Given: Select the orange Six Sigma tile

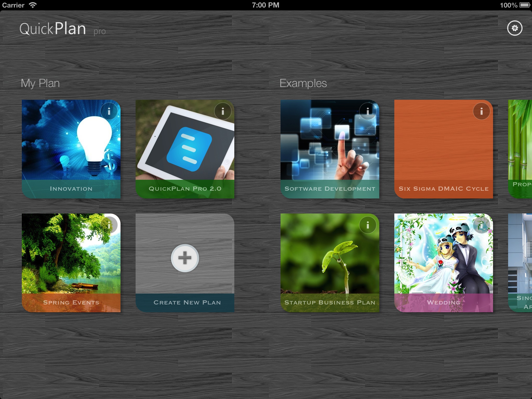Looking at the screenshot, I should pos(443,145).
